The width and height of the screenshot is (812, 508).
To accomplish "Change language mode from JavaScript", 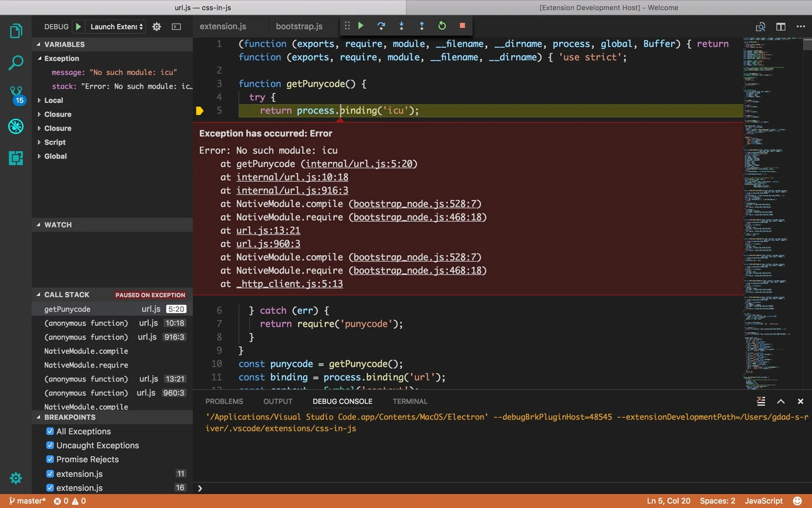I will [764, 501].
